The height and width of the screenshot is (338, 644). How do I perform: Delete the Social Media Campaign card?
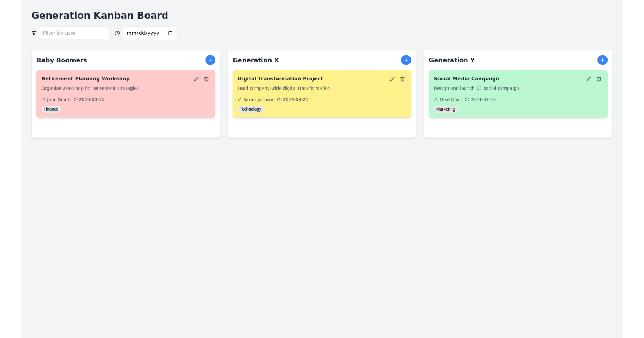(598, 78)
